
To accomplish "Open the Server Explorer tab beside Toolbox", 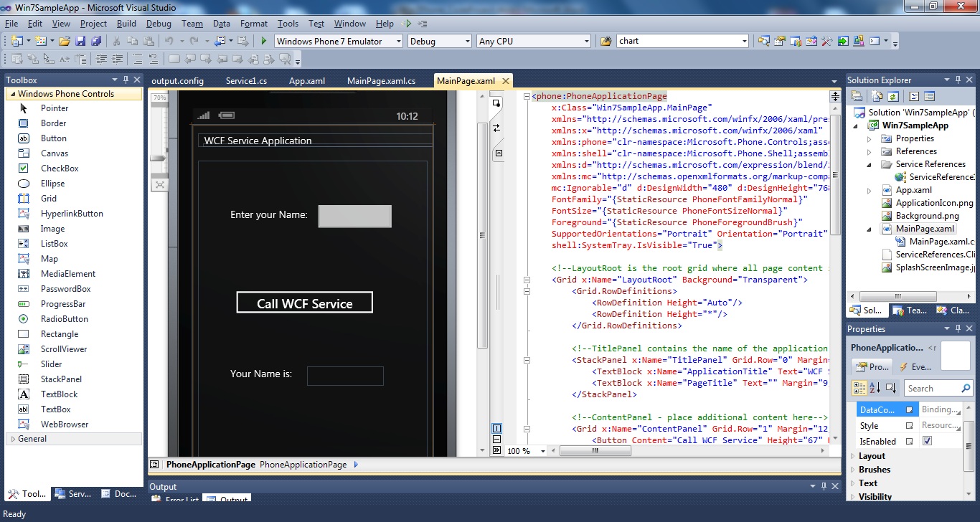I will [73, 494].
